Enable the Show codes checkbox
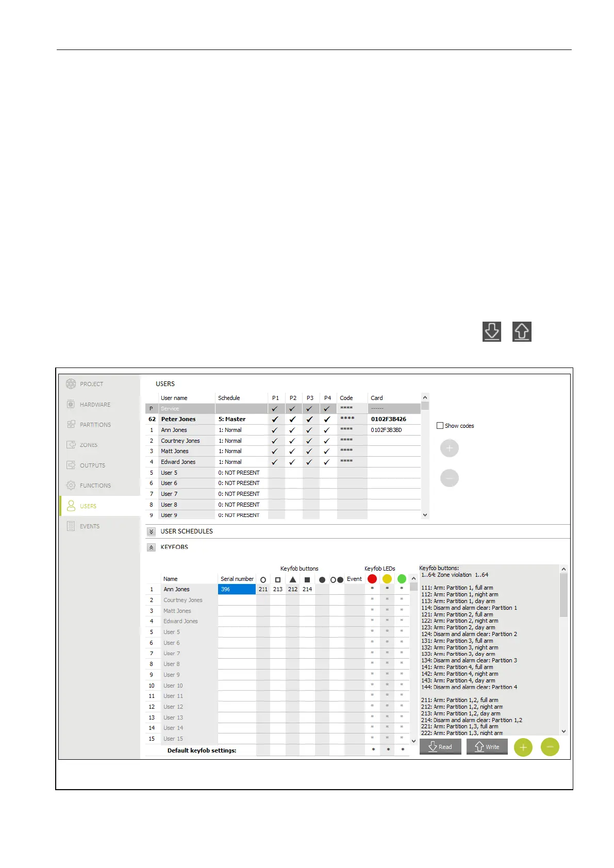This screenshot has height=868, width=614. coord(440,426)
